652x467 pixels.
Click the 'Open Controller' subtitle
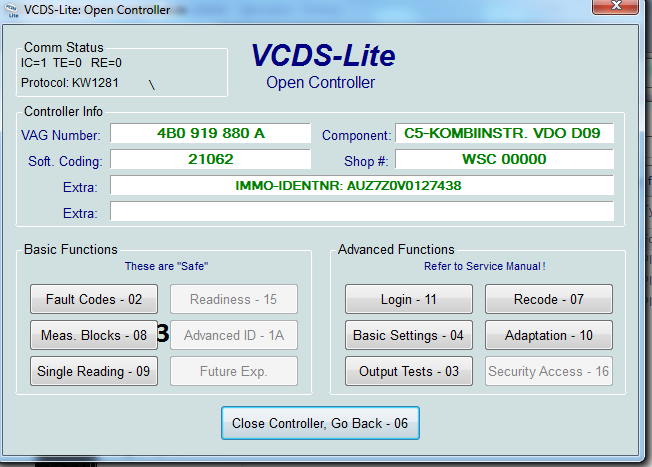pos(321,82)
